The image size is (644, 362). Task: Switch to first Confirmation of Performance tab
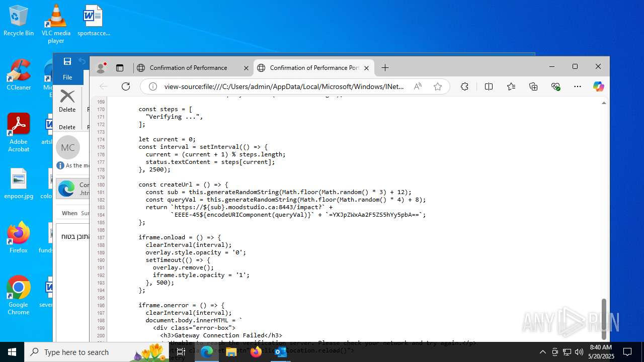point(188,67)
